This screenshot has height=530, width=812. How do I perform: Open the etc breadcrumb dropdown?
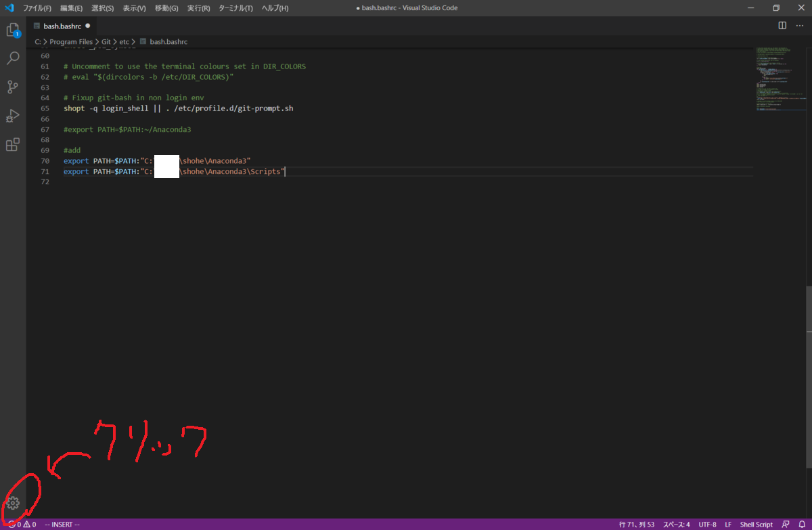pyautogui.click(x=124, y=41)
